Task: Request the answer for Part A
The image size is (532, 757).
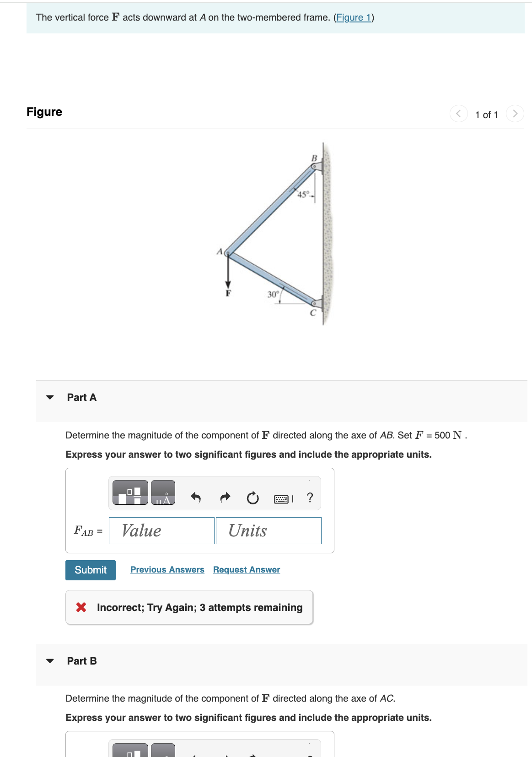Action: tap(246, 569)
